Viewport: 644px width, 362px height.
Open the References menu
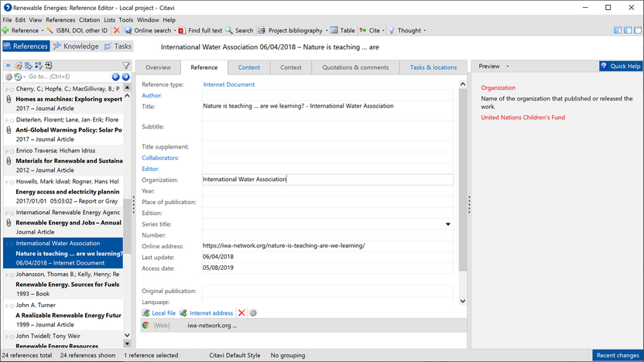click(x=60, y=19)
